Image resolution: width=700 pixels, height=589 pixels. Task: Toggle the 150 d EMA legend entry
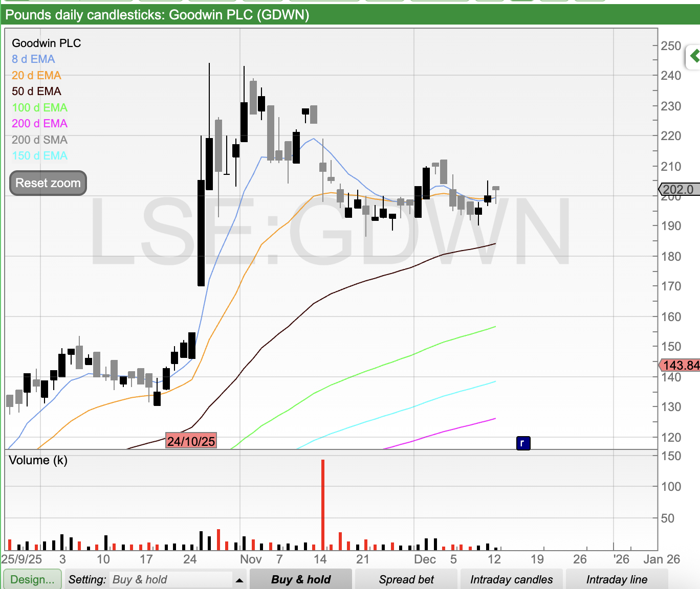[x=39, y=156]
